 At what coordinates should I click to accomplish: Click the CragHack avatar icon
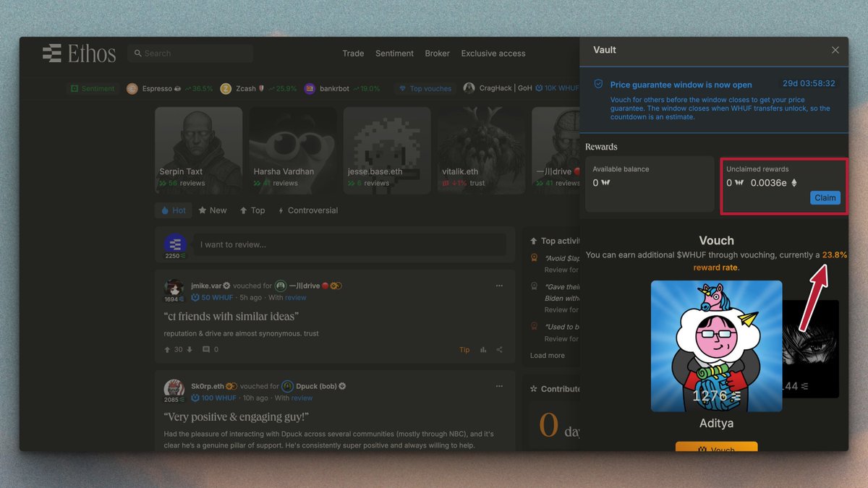pyautogui.click(x=469, y=88)
